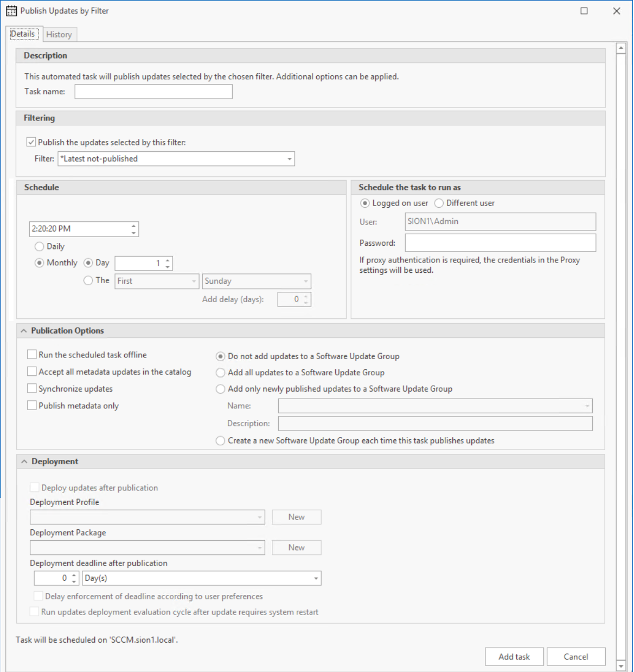The image size is (634, 672).
Task: Select the Details tab
Action: (x=23, y=34)
